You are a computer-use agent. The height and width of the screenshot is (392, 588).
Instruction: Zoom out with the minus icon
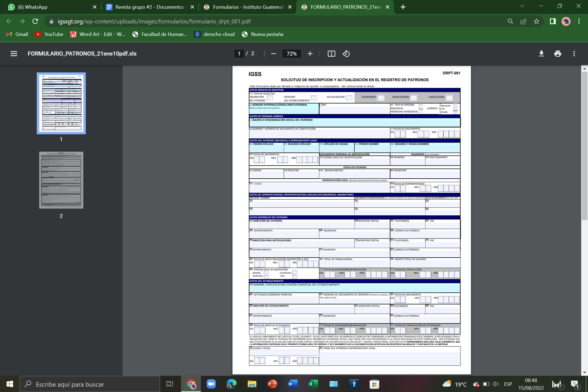click(x=273, y=54)
